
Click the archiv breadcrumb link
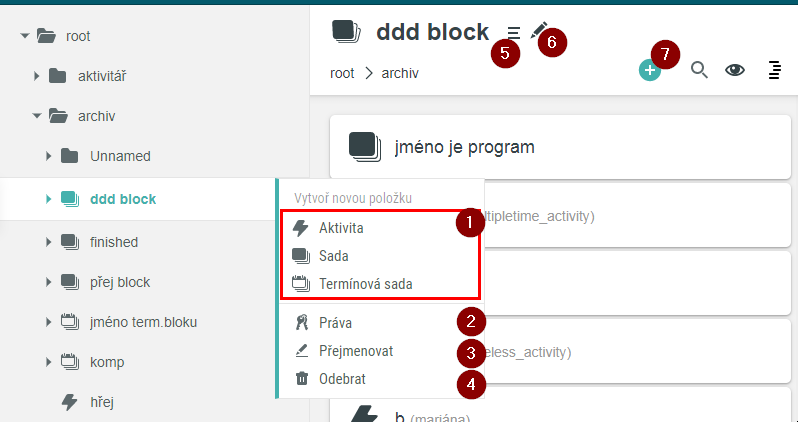coord(400,73)
